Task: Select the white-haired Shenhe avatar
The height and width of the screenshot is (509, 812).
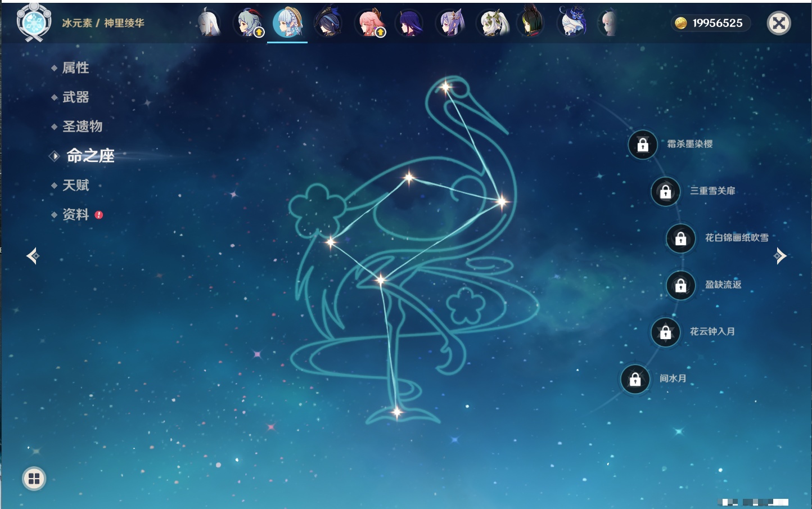Action: tap(209, 23)
